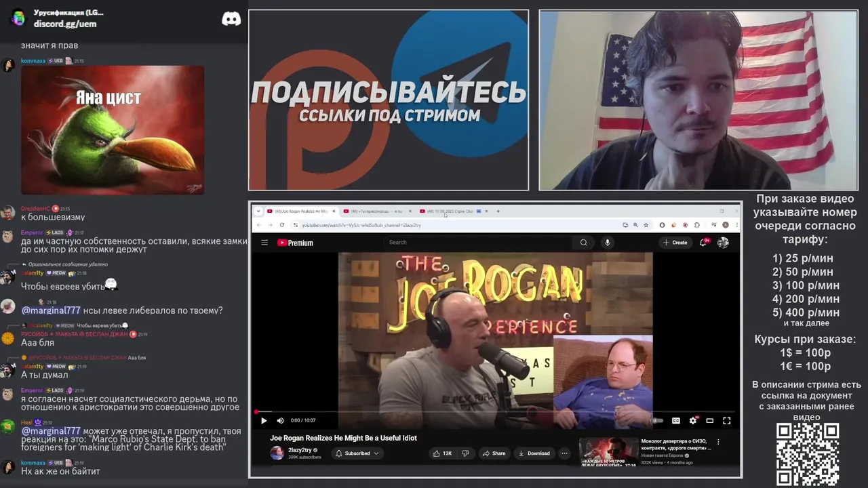This screenshot has height=488, width=868.
Task: Go back in the browser
Action: coord(258,225)
